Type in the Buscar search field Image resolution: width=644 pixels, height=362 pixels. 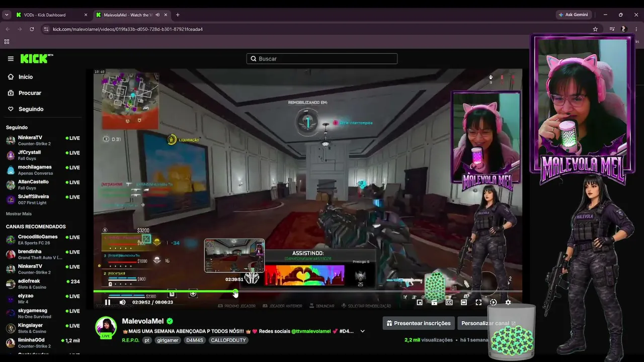(322, 59)
